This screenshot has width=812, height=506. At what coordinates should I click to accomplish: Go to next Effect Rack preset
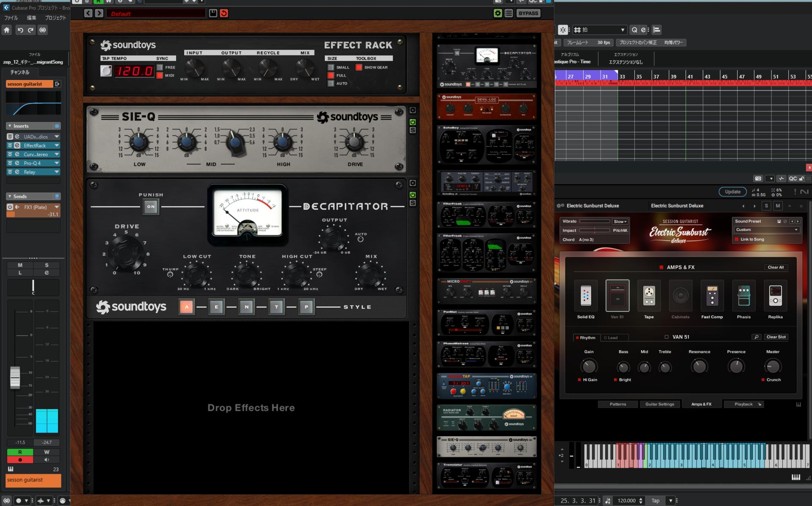99,13
